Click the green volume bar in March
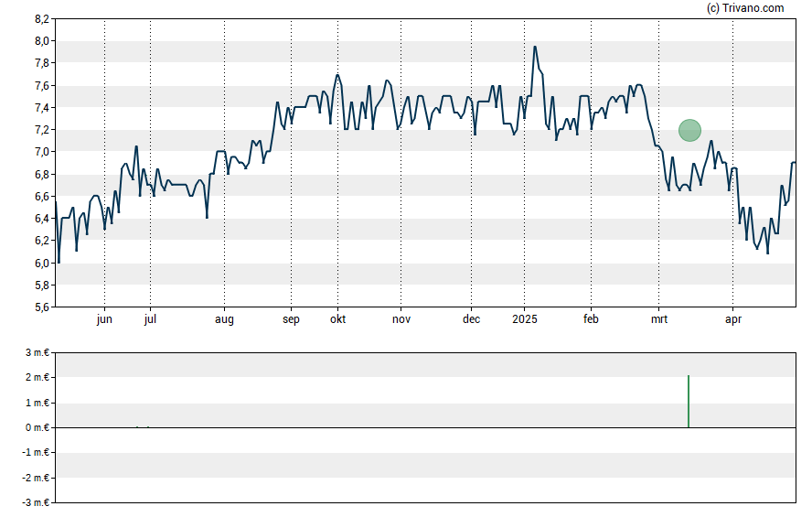Viewport: 812px width, 517px height. click(x=689, y=402)
